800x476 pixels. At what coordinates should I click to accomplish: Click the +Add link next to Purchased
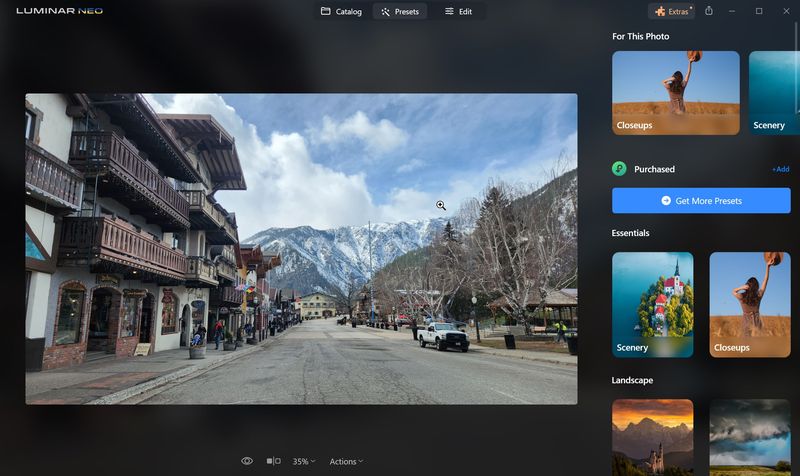coord(781,169)
